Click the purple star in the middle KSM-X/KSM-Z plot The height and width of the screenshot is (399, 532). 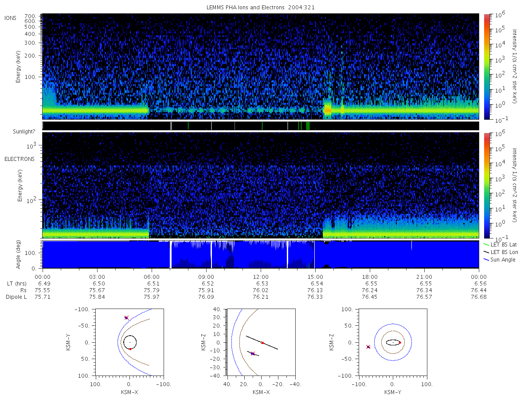[253, 353]
